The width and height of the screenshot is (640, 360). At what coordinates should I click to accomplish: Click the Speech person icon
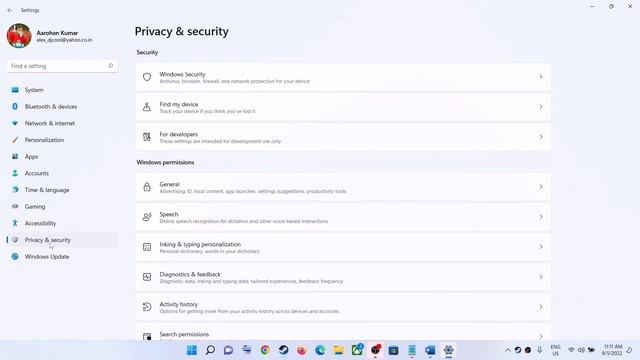pos(147,217)
